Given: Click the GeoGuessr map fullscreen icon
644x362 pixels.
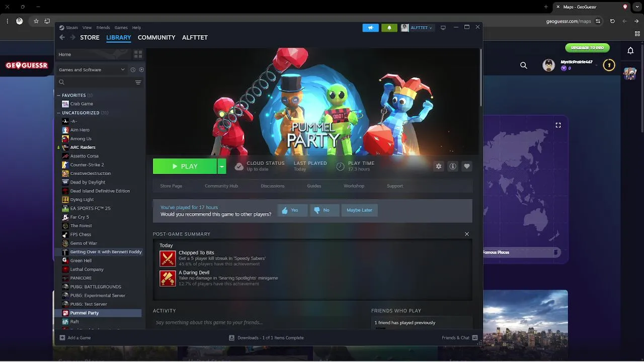Looking at the screenshot, I should pyautogui.click(x=558, y=125).
